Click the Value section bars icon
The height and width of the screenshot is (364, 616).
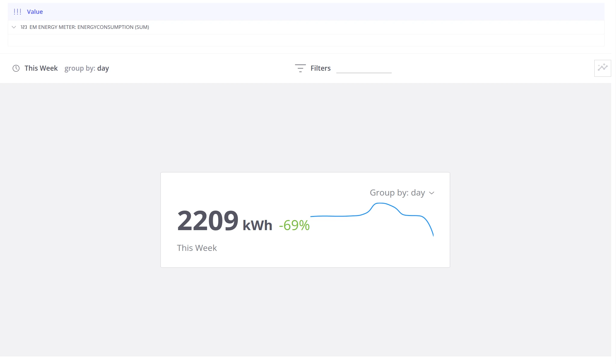[17, 12]
